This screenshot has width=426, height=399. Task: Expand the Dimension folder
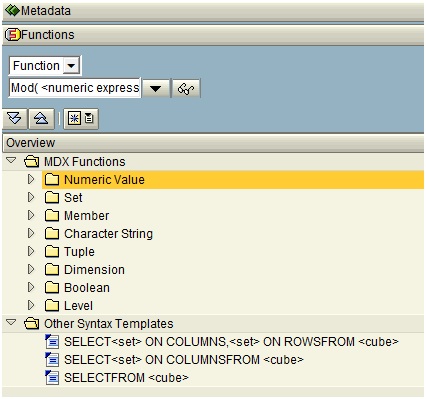(31, 269)
